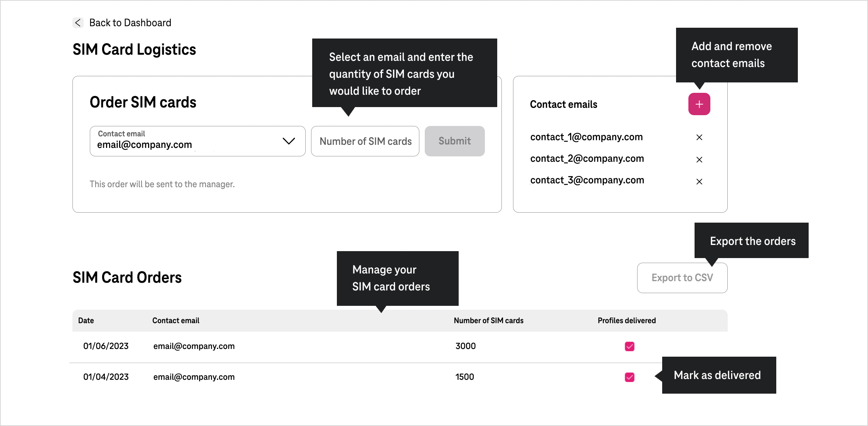This screenshot has width=868, height=426.
Task: Expand the Contact email dropdown chevron
Action: coord(288,141)
